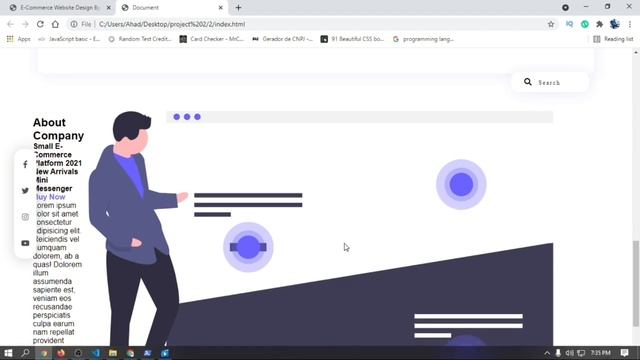Screen dimensions: 640x360
Task: Open the microphone tray icon
Action: click(x=558, y=353)
